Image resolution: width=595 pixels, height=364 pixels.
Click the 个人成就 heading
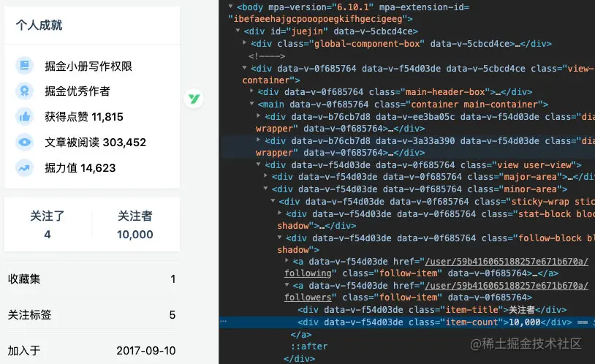click(39, 26)
